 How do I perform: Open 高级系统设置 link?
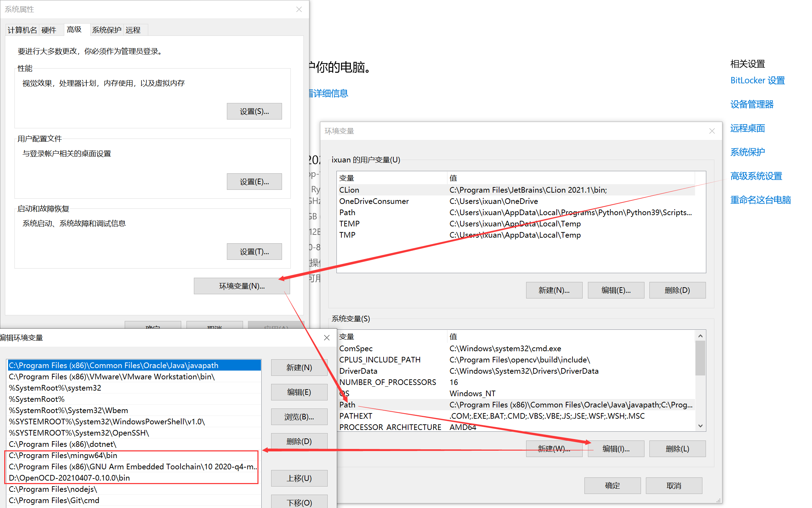756,176
